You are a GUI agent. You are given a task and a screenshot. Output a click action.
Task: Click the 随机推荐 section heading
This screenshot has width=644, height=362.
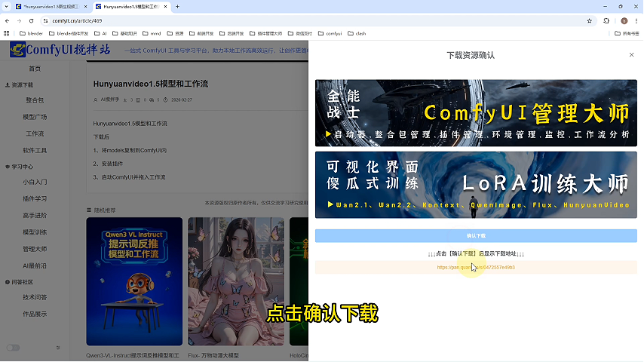point(105,210)
